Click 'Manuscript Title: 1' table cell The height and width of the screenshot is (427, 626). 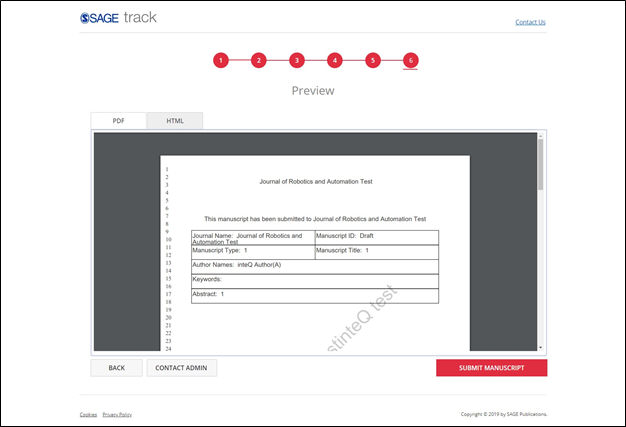pyautogui.click(x=377, y=252)
